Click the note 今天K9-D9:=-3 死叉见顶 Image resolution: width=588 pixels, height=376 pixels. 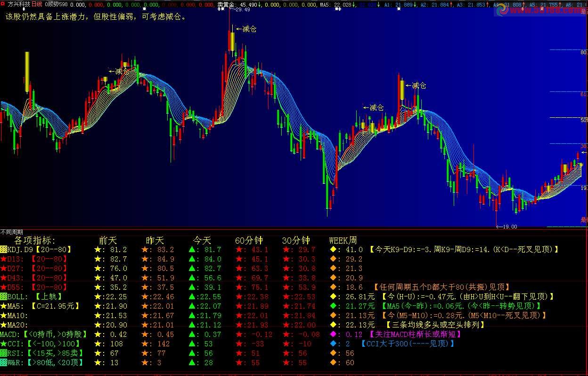(x=465, y=250)
